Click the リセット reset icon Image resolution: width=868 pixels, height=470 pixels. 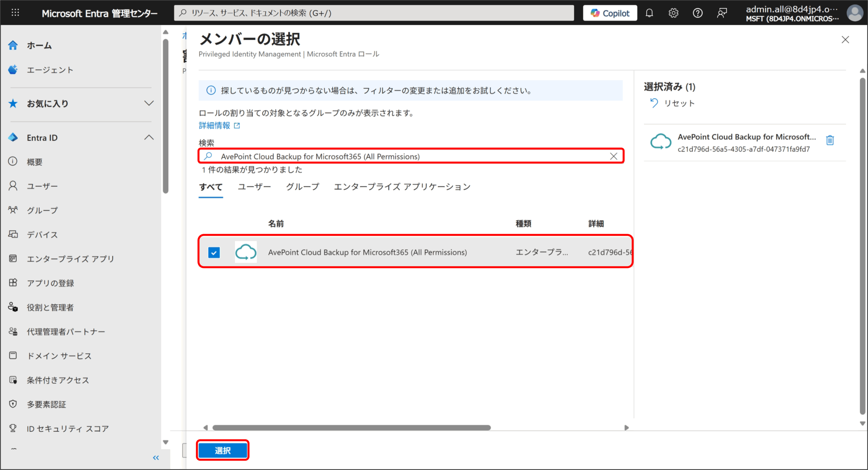tap(654, 103)
